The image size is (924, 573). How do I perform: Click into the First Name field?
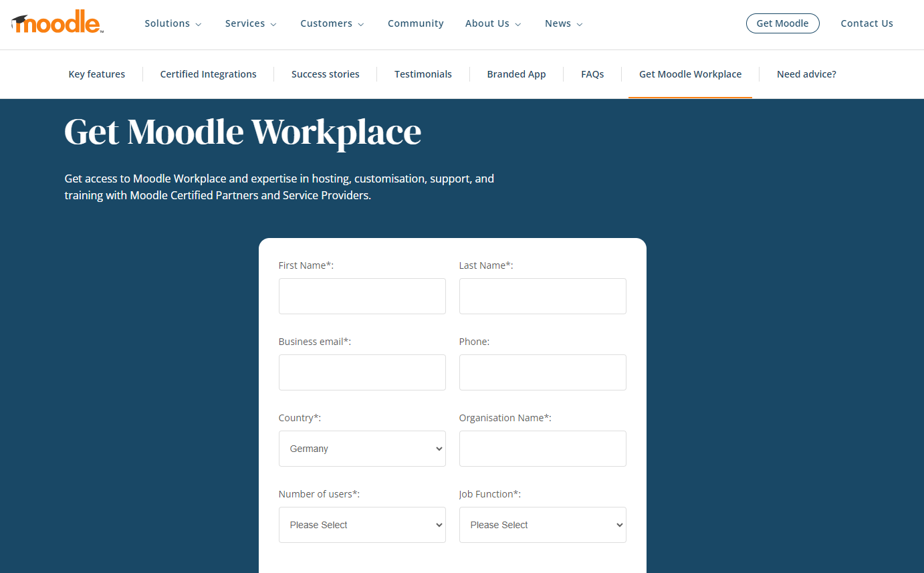(362, 296)
